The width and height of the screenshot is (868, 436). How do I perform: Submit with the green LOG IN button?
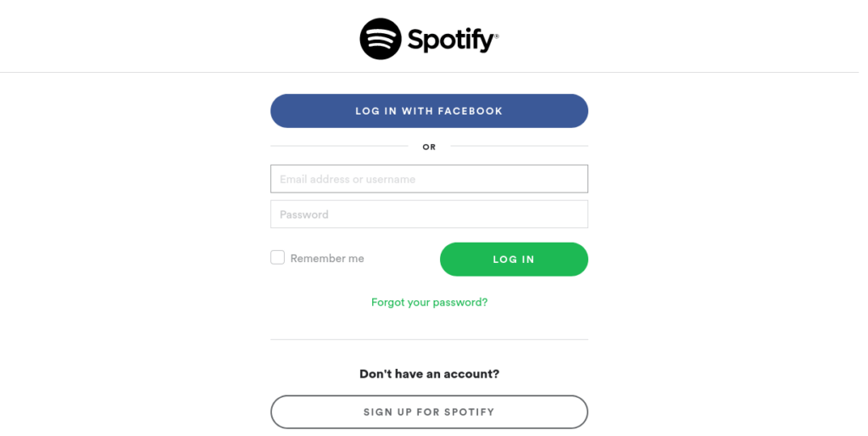tap(514, 260)
